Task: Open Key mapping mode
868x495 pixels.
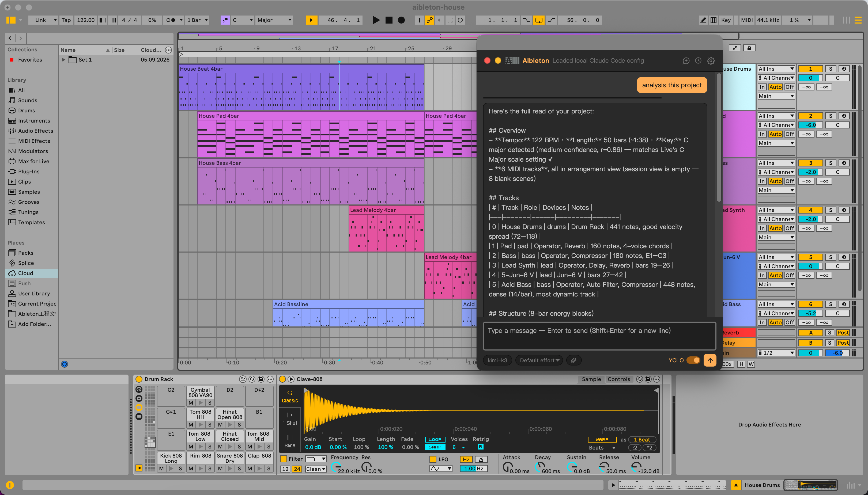Action: [x=726, y=20]
